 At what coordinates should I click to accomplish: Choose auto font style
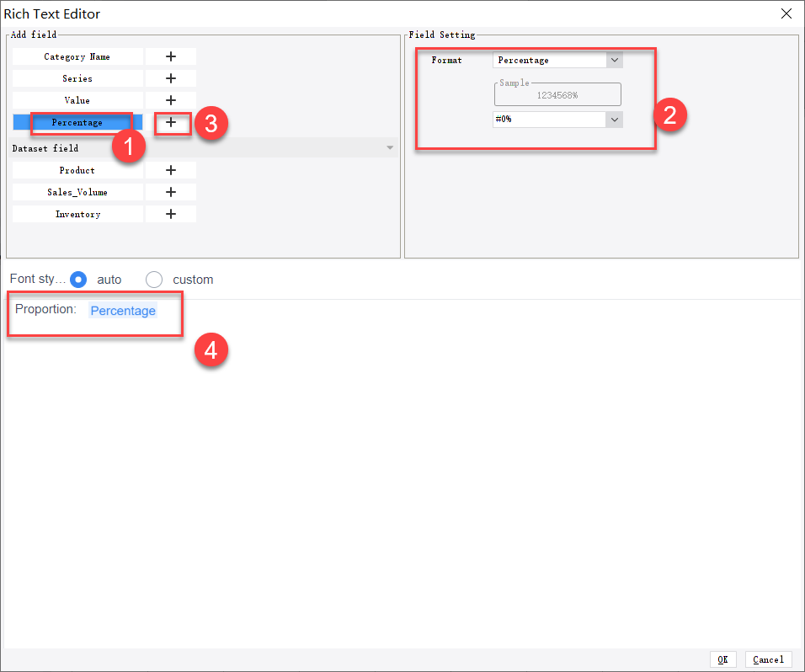(78, 280)
